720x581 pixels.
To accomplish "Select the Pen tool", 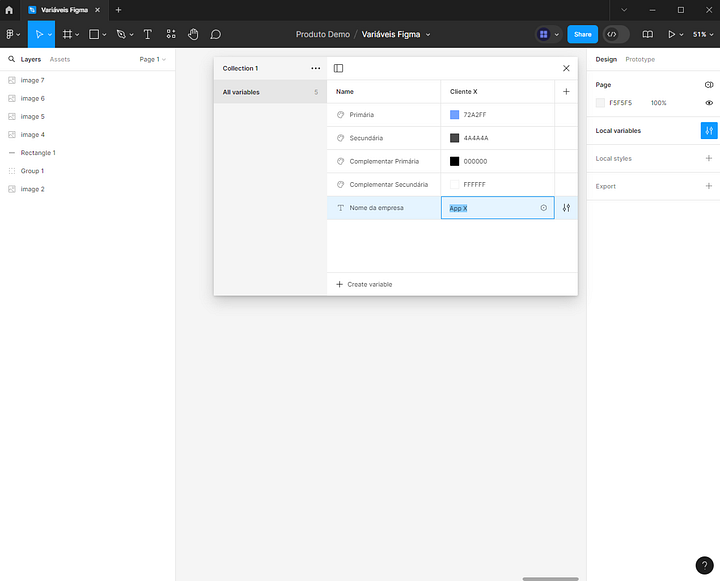I will [121, 34].
